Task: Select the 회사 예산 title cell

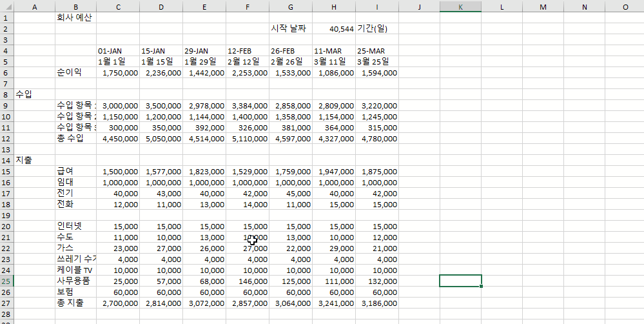Action: click(x=76, y=17)
